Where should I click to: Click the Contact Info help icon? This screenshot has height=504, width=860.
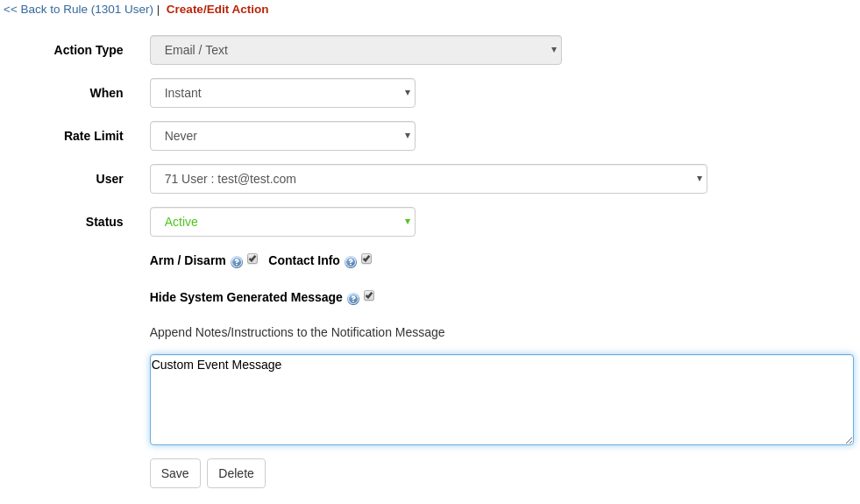pos(351,262)
